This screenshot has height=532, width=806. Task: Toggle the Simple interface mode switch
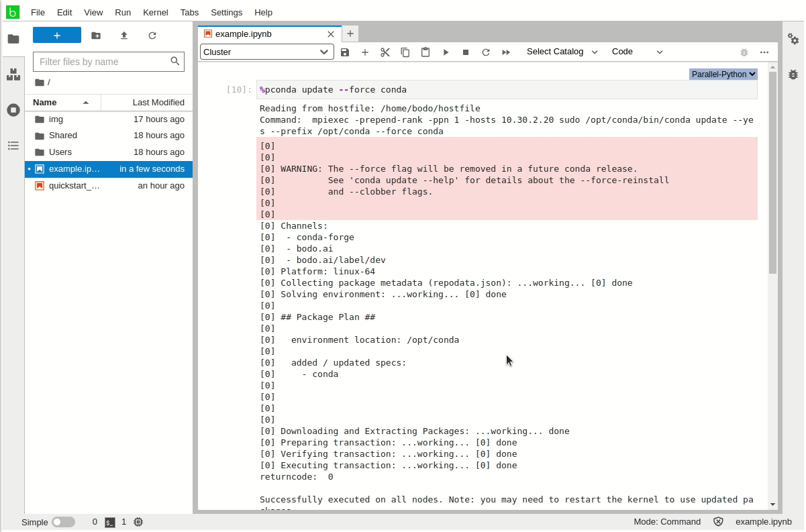click(x=64, y=522)
